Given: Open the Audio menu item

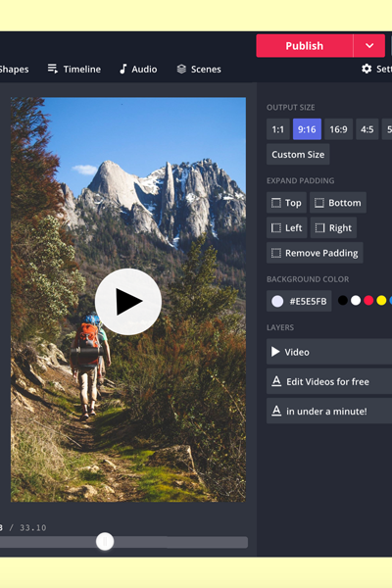Looking at the screenshot, I should 138,69.
